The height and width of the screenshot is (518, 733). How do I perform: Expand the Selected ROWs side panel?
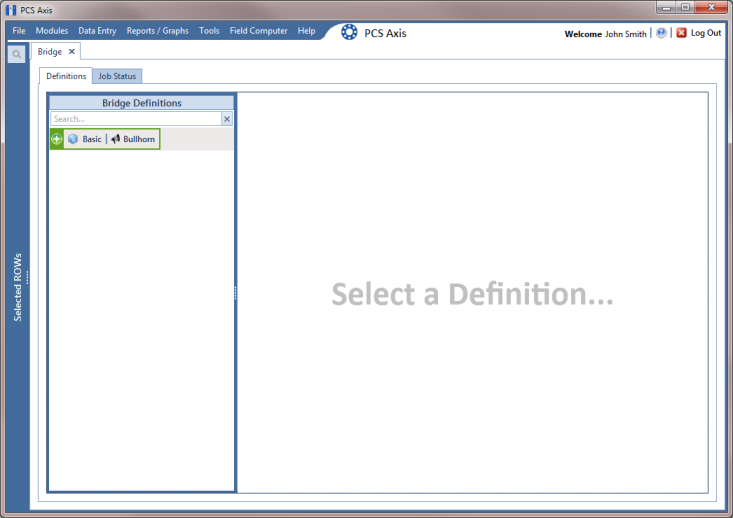point(18,287)
